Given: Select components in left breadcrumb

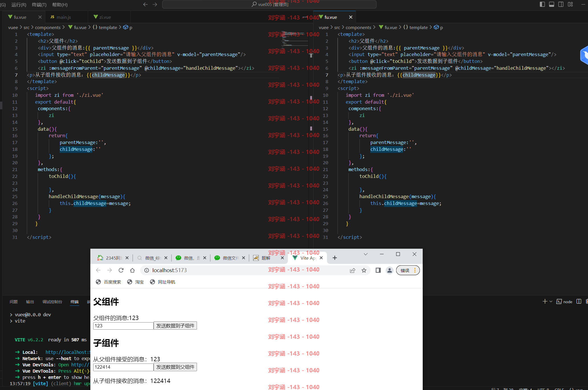Looking at the screenshot, I should click(48, 27).
